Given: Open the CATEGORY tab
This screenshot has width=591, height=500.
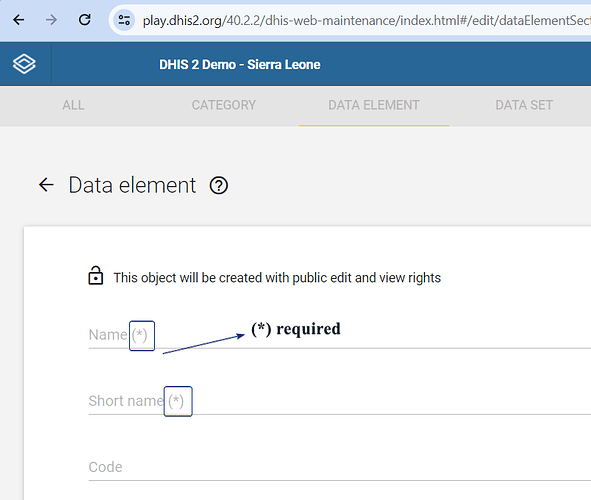Looking at the screenshot, I should tap(224, 105).
